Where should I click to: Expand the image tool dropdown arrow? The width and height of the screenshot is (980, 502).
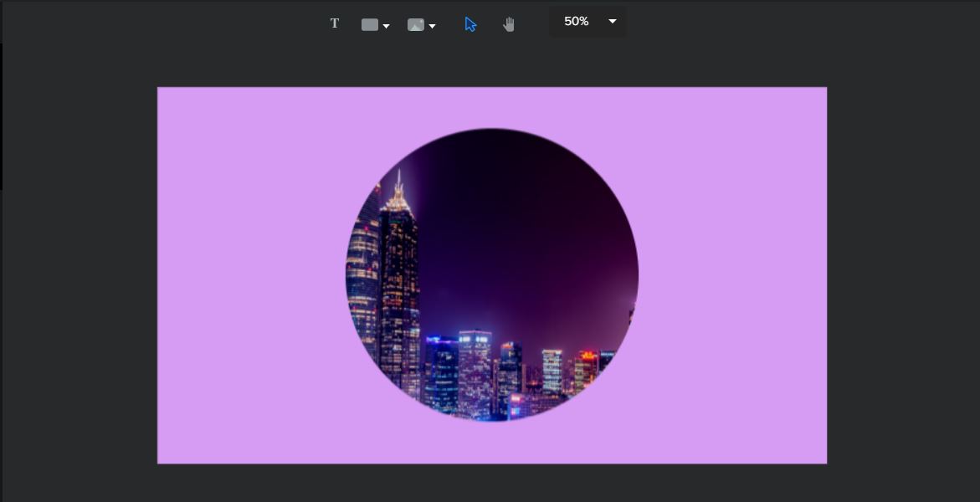click(x=432, y=26)
